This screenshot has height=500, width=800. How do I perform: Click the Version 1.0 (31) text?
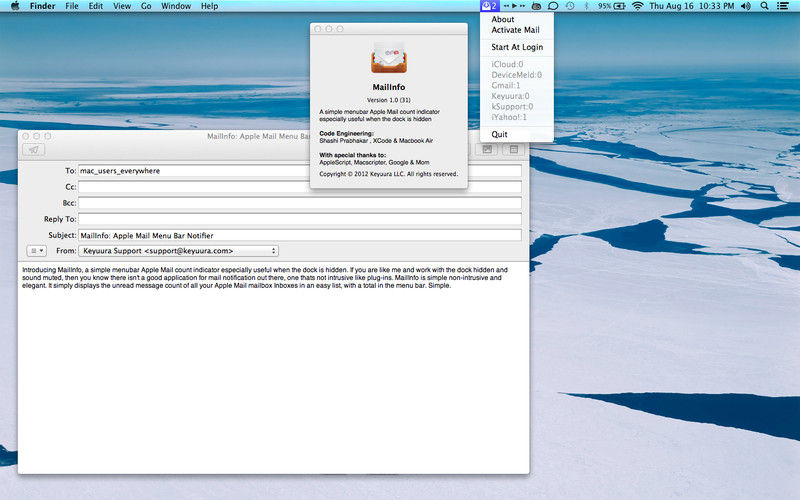389,100
